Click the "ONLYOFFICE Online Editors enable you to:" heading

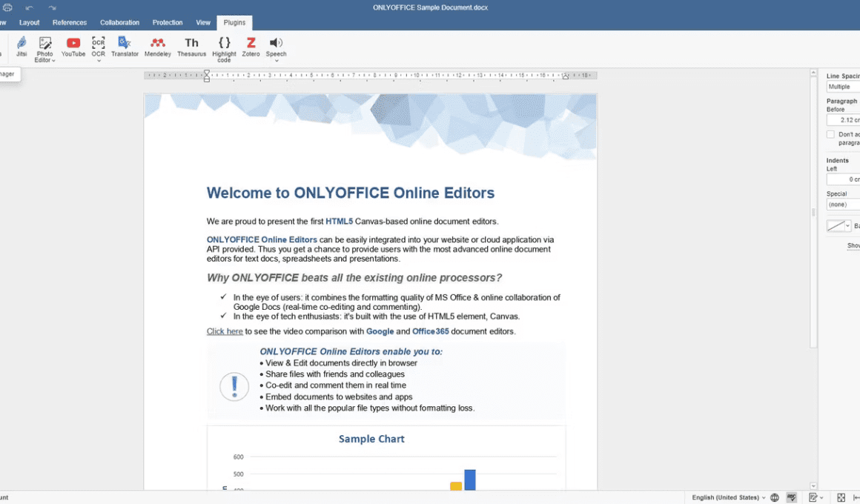pyautogui.click(x=351, y=351)
